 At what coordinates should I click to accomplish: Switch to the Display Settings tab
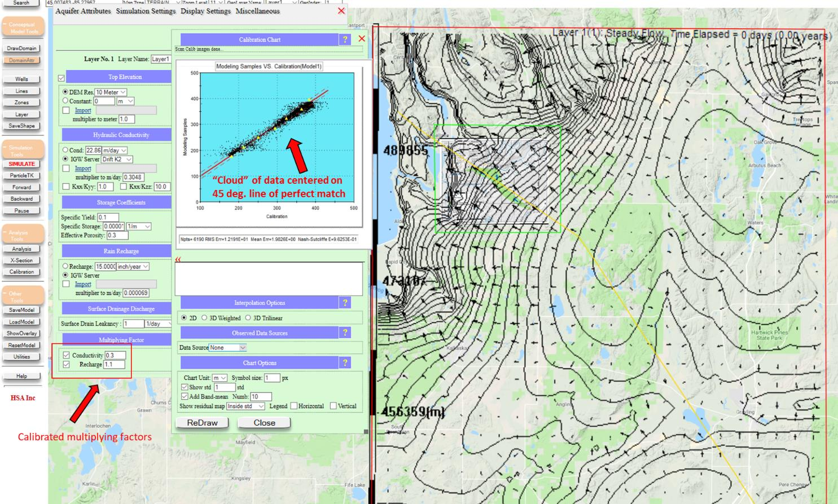(205, 11)
